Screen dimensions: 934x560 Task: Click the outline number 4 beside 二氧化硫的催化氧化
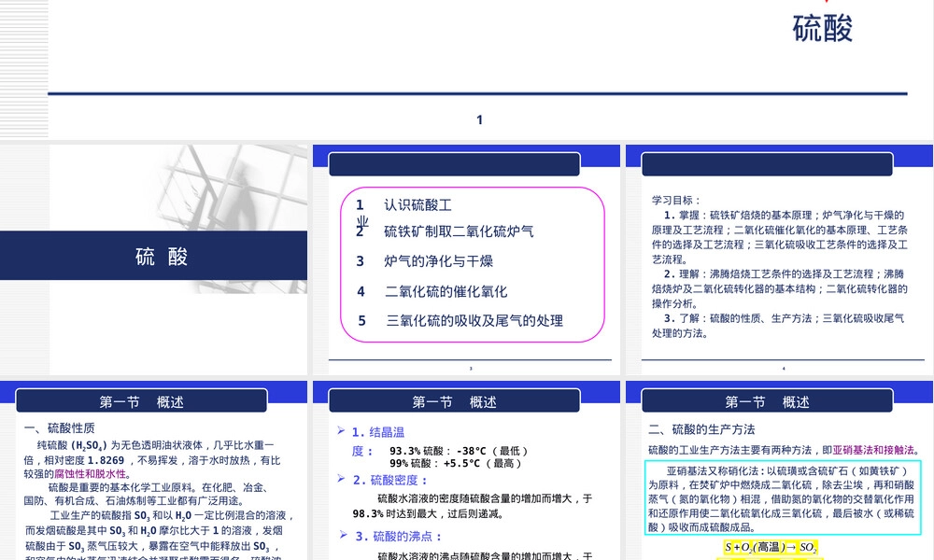point(361,291)
